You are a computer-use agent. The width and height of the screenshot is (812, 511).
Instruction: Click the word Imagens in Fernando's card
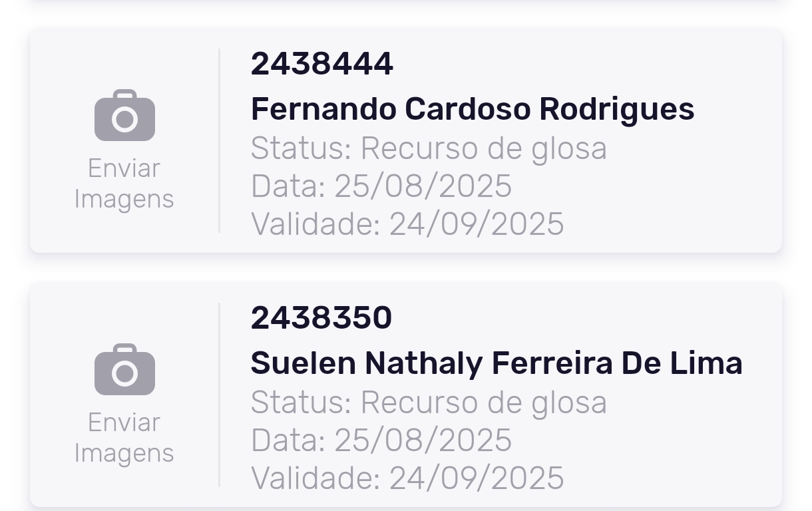point(124,199)
